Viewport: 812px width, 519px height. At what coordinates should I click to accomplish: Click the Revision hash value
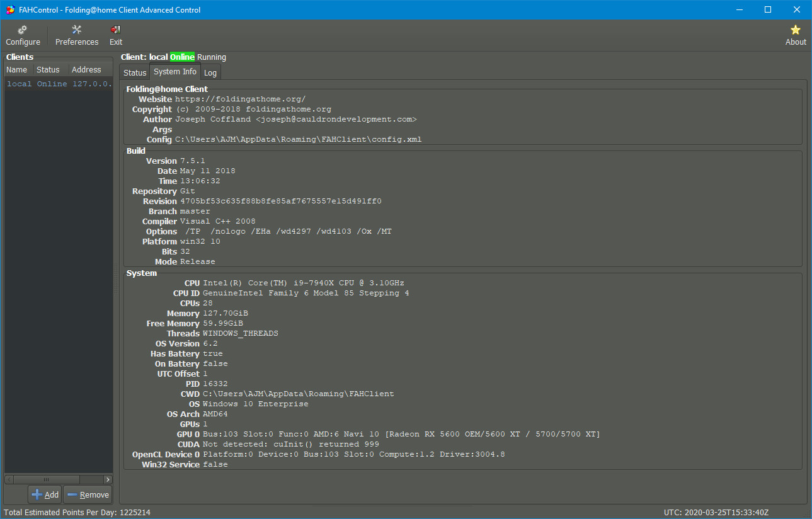coord(280,201)
